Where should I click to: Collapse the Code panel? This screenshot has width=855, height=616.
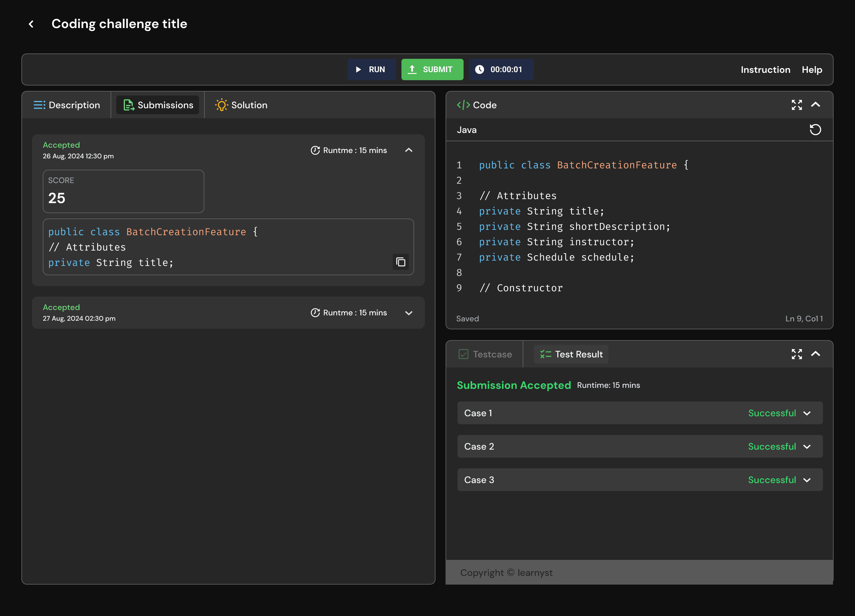[x=817, y=105]
